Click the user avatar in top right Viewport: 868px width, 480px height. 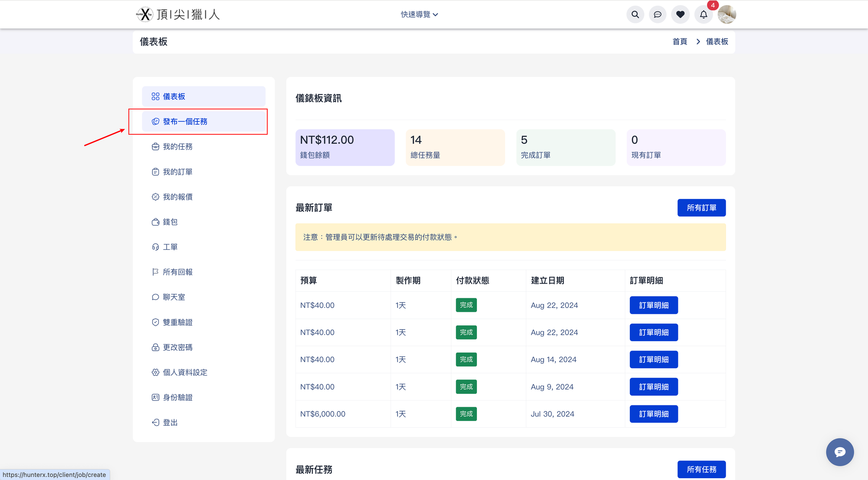tap(727, 15)
